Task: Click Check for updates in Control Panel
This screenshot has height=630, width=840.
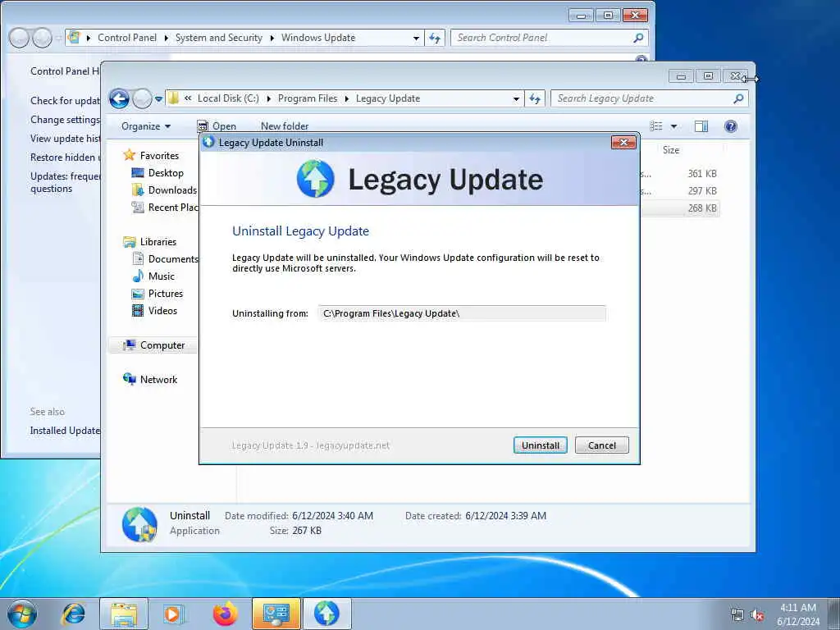Action: click(x=64, y=101)
